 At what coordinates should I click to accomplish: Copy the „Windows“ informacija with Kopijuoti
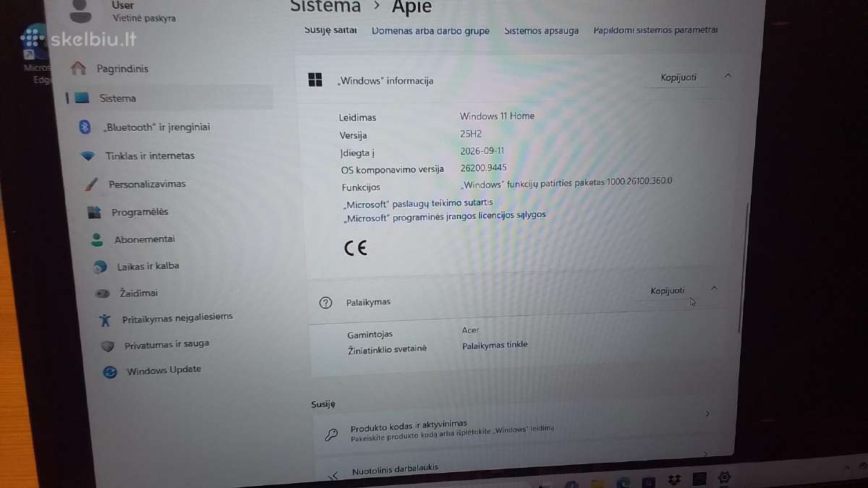[x=678, y=77]
